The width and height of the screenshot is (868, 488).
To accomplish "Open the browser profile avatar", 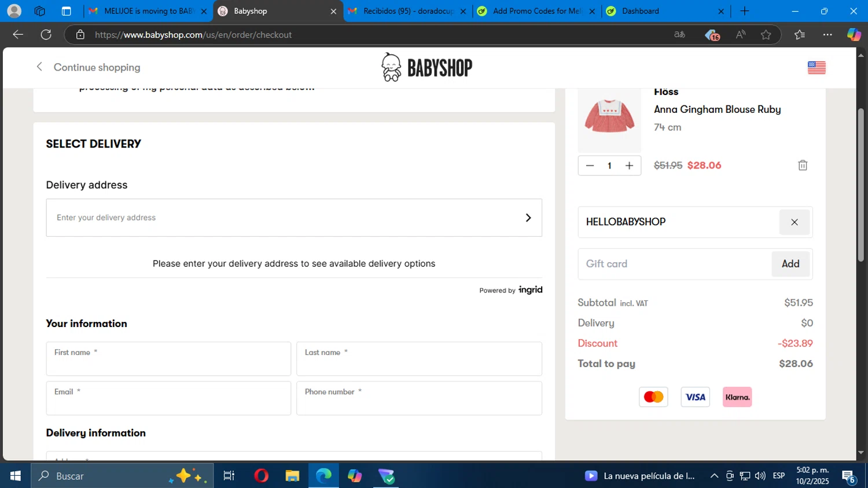I will (x=14, y=11).
